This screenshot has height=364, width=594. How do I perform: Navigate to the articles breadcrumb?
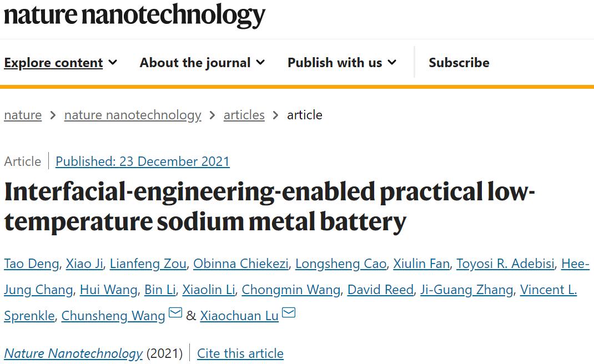pyautogui.click(x=244, y=115)
